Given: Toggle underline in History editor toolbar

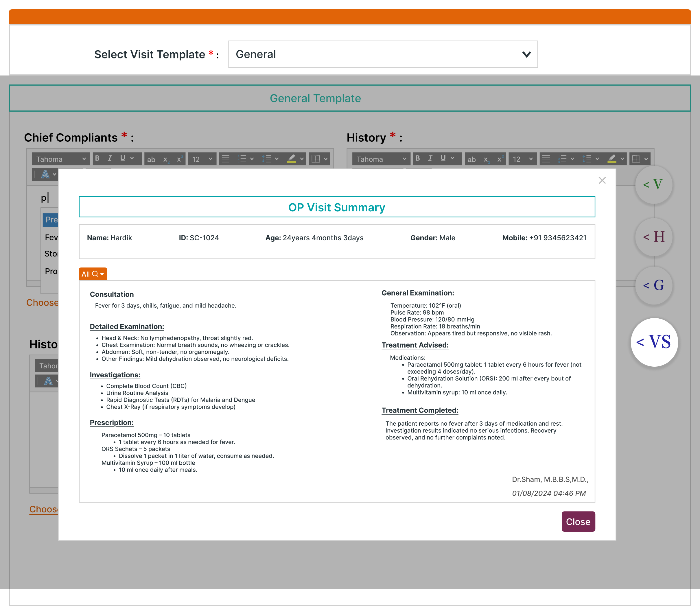Looking at the screenshot, I should pyautogui.click(x=443, y=158).
